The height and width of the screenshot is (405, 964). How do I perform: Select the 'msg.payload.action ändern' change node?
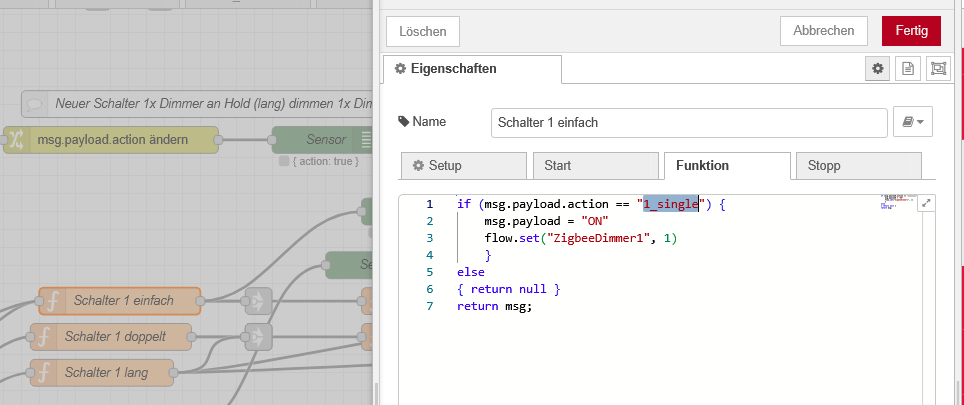(110, 140)
